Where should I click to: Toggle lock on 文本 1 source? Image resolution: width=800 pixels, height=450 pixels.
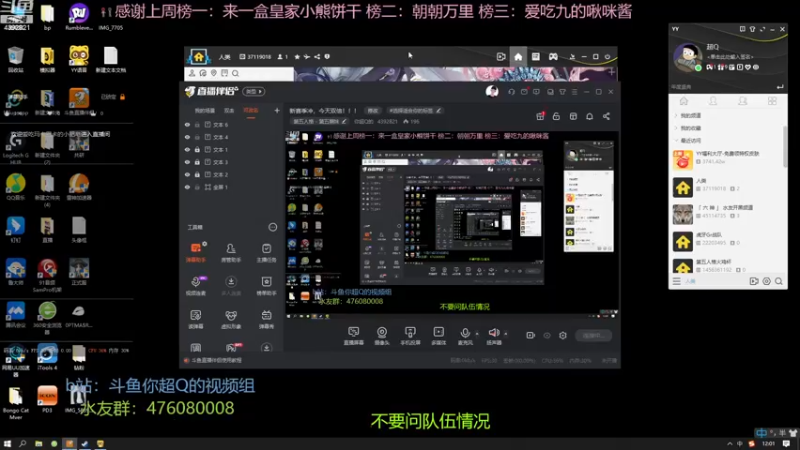[197, 149]
